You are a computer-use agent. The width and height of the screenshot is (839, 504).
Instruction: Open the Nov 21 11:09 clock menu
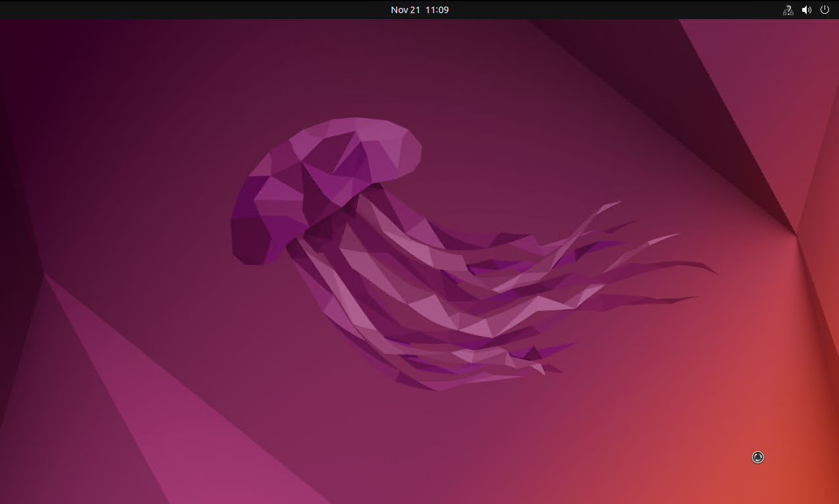(x=420, y=10)
